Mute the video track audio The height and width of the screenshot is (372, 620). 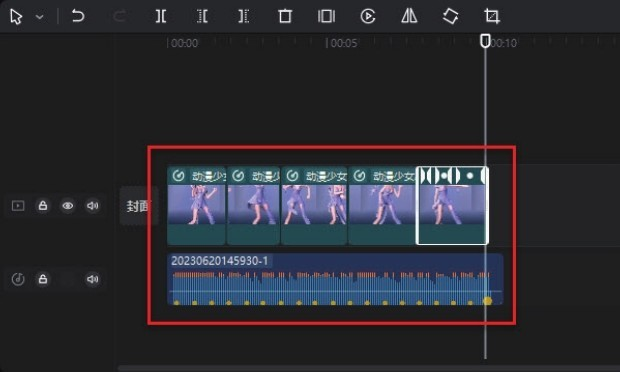point(93,206)
